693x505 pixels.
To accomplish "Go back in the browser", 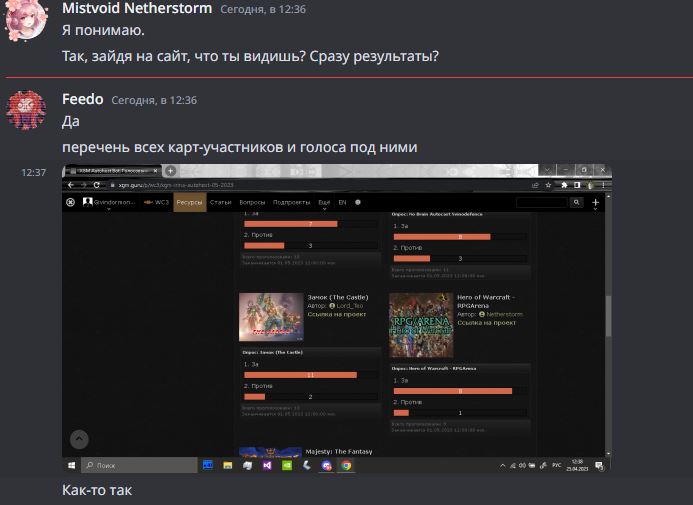I will click(x=71, y=185).
